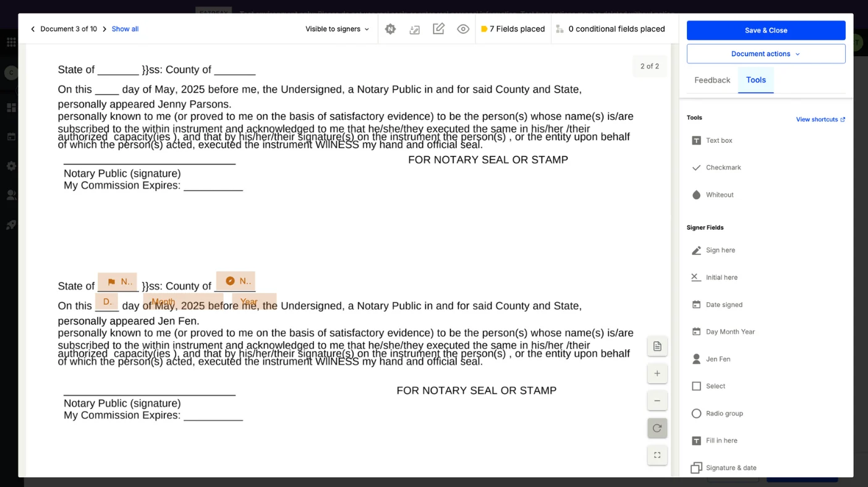Viewport: 868px width, 487px height.
Task: Enter fullscreen with the expand icon
Action: point(657,455)
